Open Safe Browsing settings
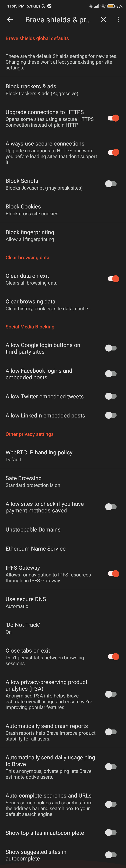Screen dimensions: 126x868 [x=63, y=481]
